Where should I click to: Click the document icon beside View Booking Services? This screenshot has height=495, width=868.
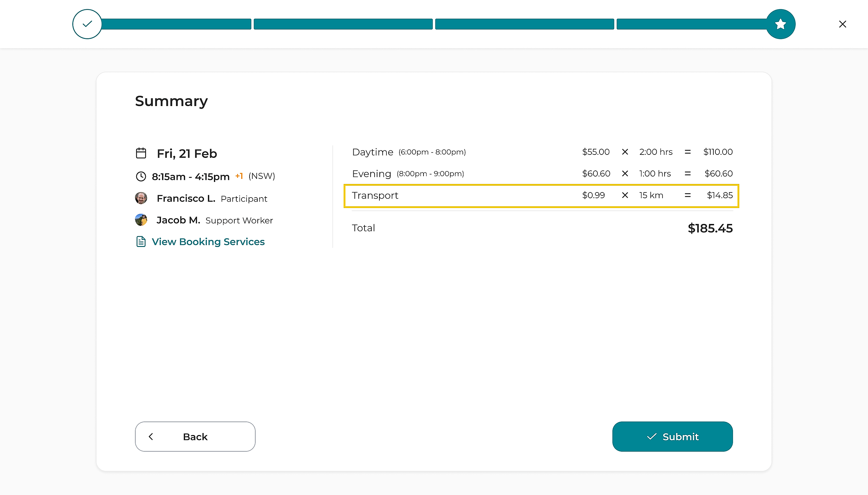pyautogui.click(x=141, y=242)
